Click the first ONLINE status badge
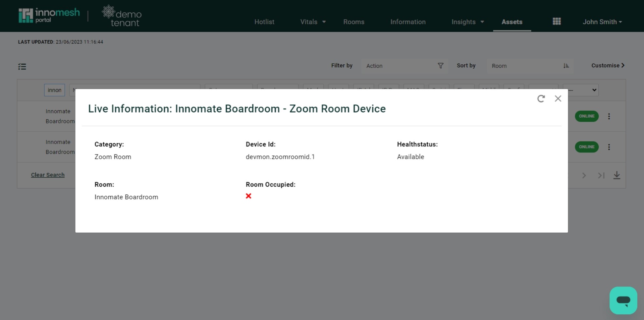The image size is (644, 320). (586, 116)
